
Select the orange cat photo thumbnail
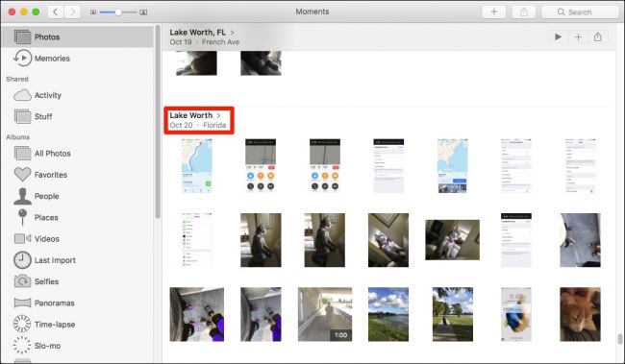[580, 314]
